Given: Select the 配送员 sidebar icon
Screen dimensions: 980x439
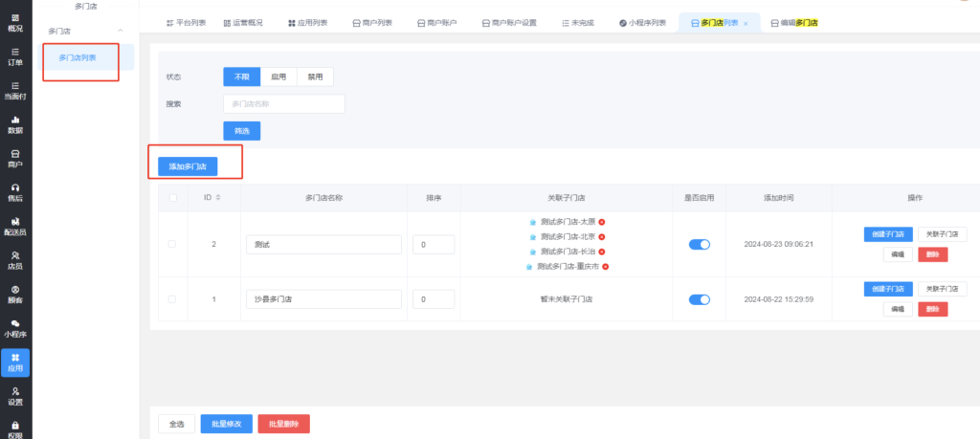Looking at the screenshot, I should tap(15, 226).
